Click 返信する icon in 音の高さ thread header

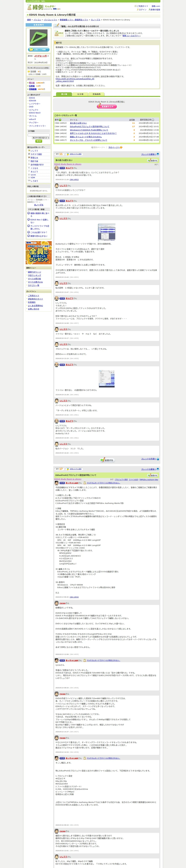pos(153,160)
